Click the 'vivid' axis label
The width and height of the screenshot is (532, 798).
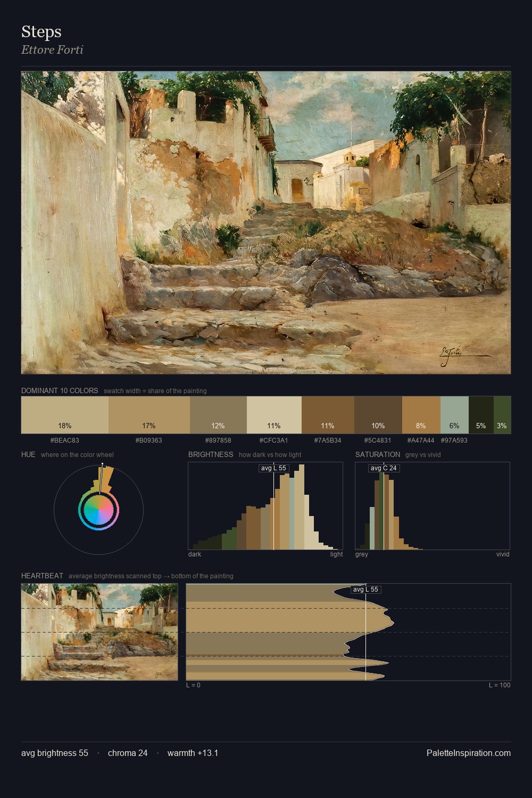pos(503,554)
